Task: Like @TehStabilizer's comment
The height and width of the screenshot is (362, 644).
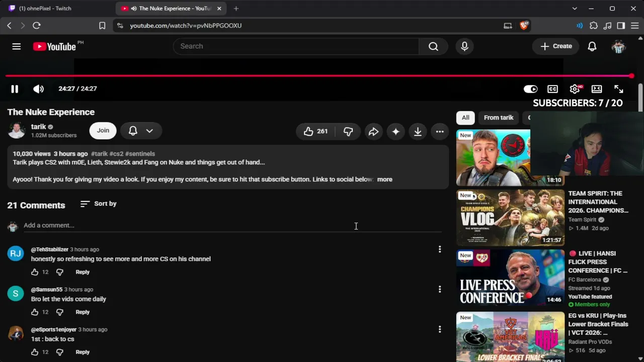Action: [35, 272]
